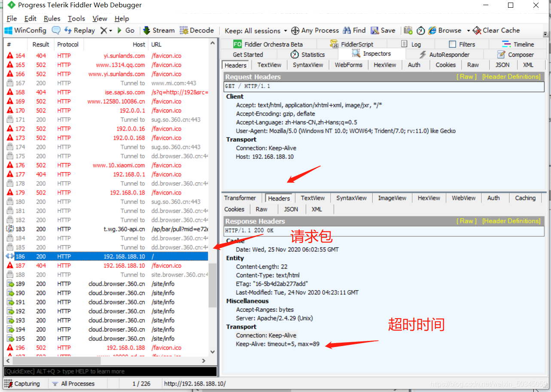Screen dimensions: 551x392
Task: Switch to the AutoResponder tab
Action: pyautogui.click(x=444, y=55)
